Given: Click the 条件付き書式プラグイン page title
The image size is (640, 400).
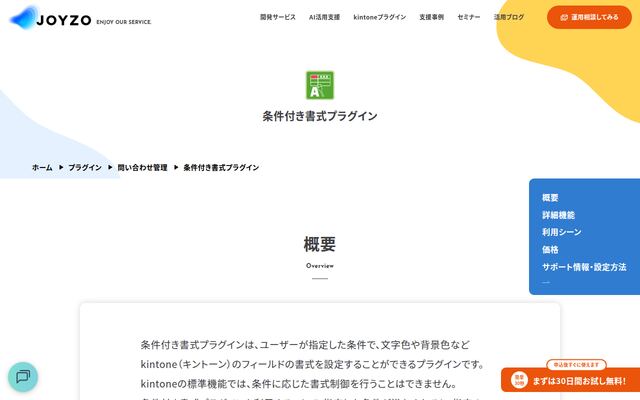Looking at the screenshot, I should click(x=320, y=116).
